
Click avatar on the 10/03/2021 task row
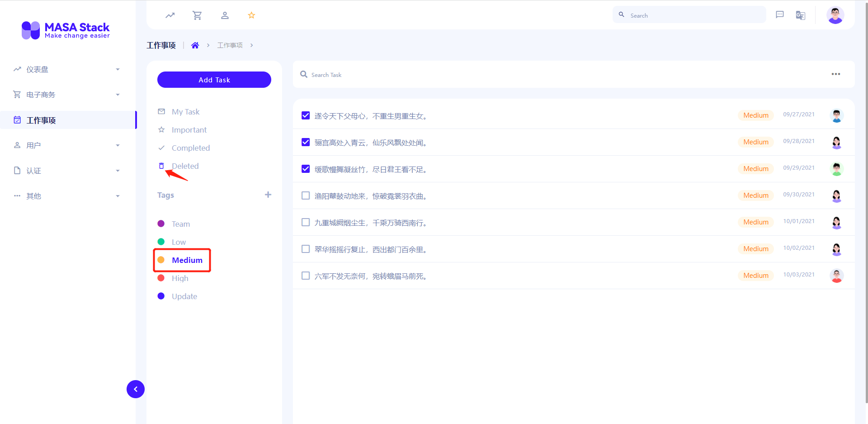[x=837, y=276]
